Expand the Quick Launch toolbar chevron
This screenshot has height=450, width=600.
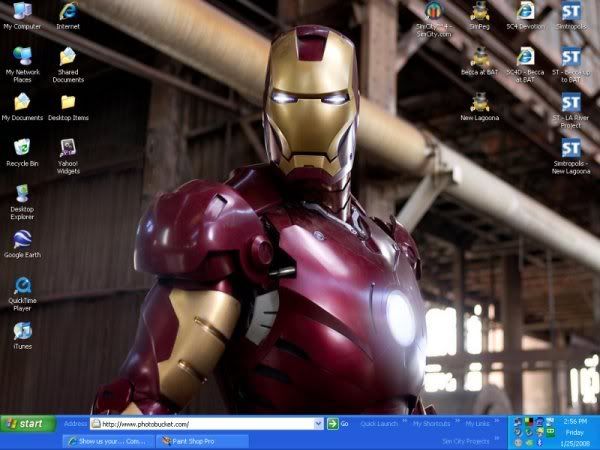coord(404,422)
